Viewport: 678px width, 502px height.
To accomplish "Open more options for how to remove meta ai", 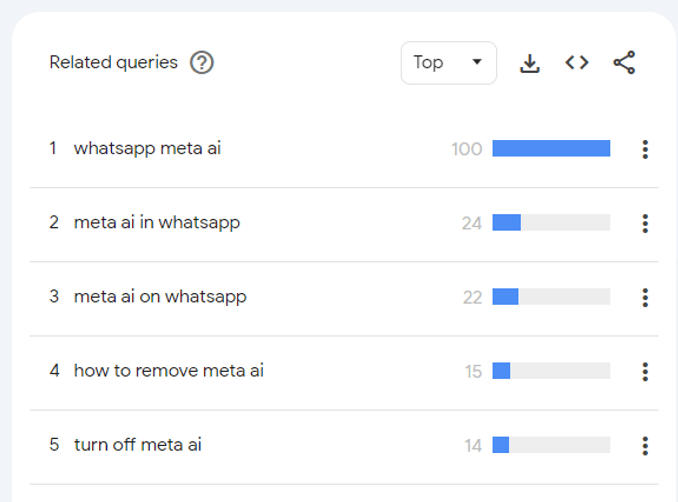I will pyautogui.click(x=645, y=371).
